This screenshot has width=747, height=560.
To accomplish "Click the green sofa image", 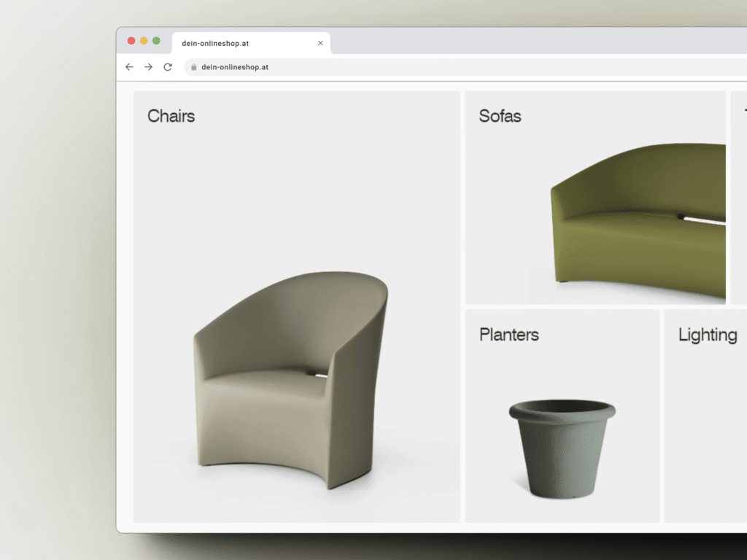I will coord(638,220).
